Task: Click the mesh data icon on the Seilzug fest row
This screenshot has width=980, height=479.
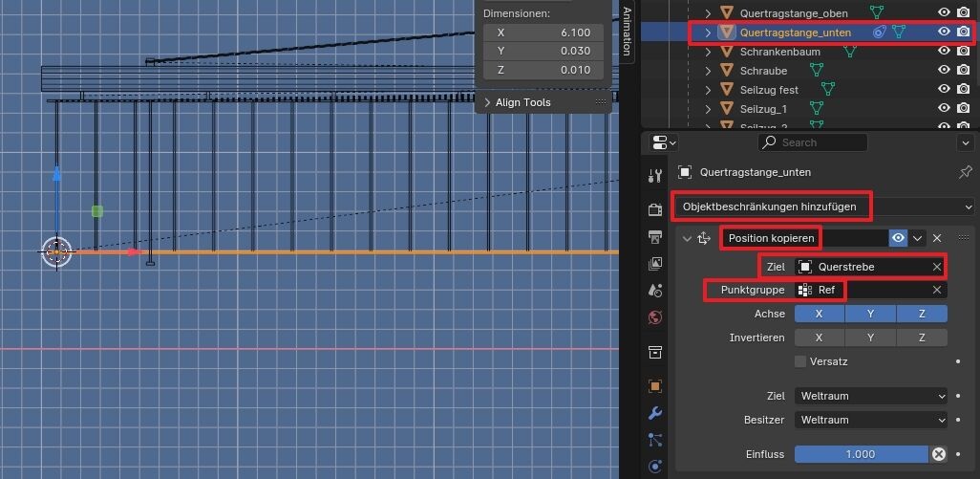Action: click(827, 90)
